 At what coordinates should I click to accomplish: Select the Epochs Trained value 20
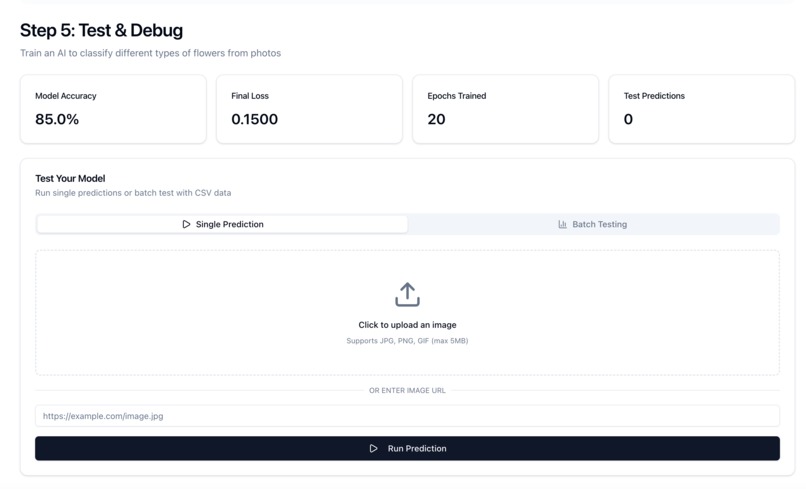click(x=436, y=119)
